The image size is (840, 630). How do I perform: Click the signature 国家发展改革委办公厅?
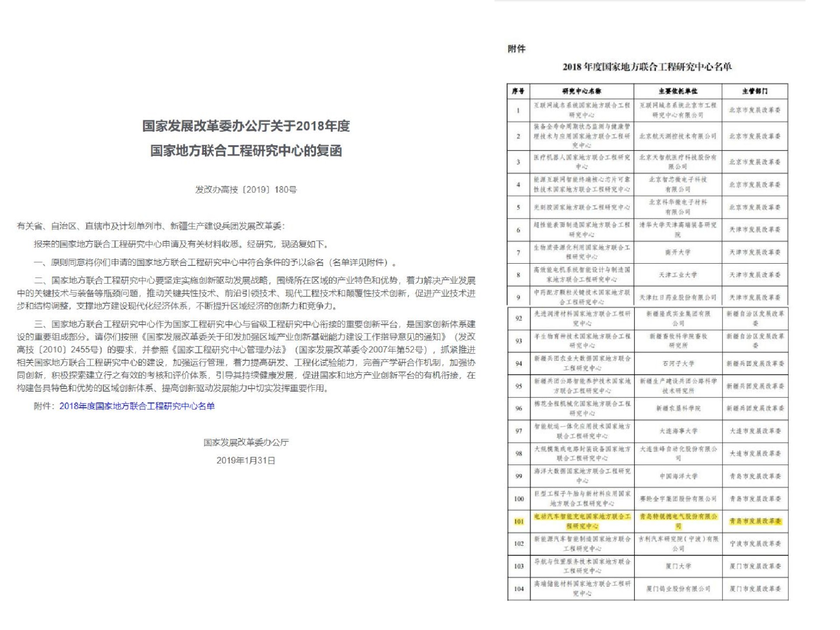(246, 442)
